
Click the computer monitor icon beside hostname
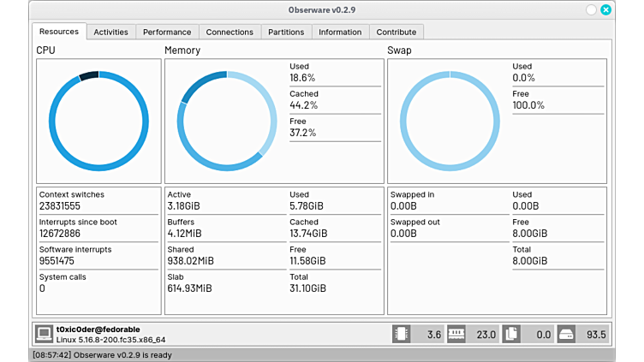click(44, 334)
